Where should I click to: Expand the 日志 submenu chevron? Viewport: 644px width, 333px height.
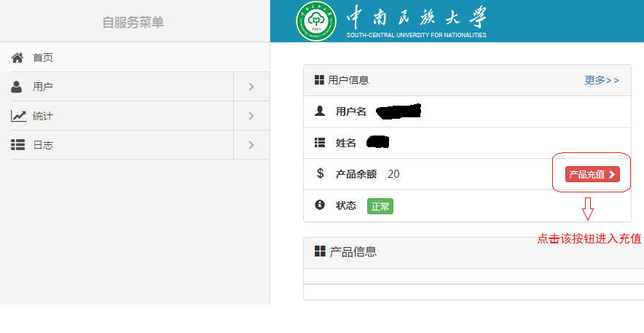(x=251, y=145)
